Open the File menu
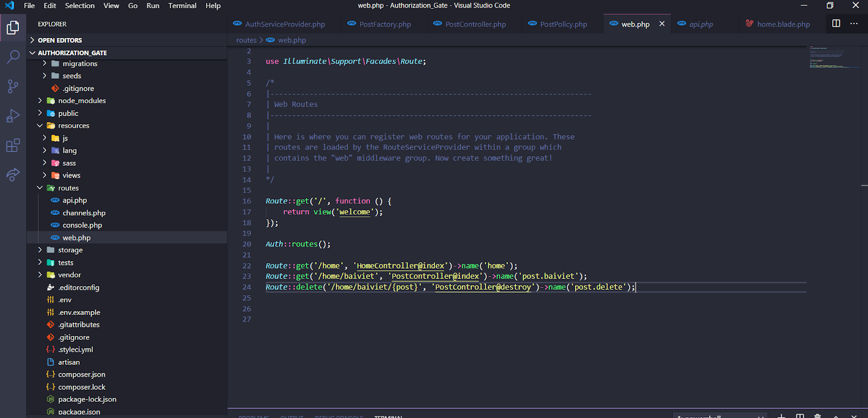The image size is (868, 418). point(29,5)
